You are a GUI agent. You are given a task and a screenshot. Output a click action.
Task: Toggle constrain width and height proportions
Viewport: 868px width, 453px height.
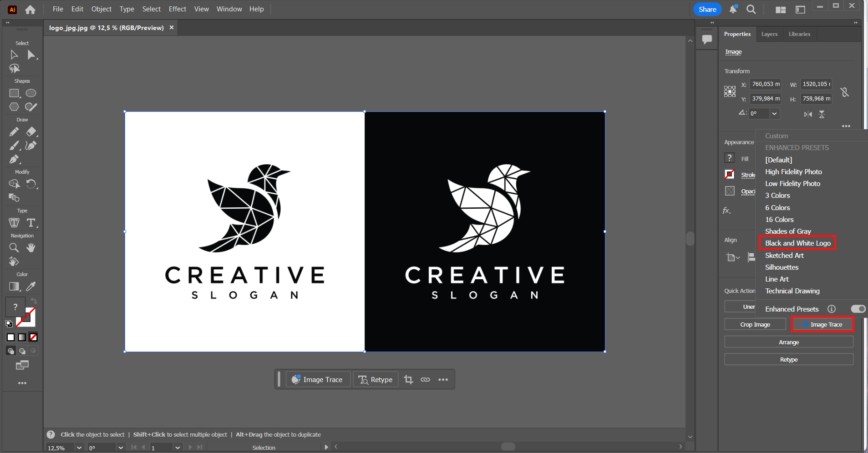(845, 92)
